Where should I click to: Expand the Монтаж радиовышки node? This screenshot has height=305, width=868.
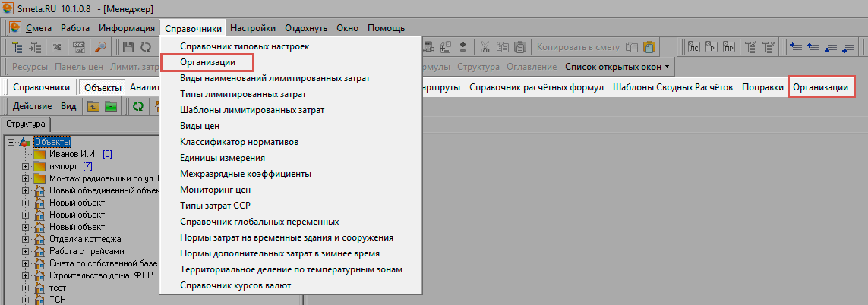(x=25, y=178)
